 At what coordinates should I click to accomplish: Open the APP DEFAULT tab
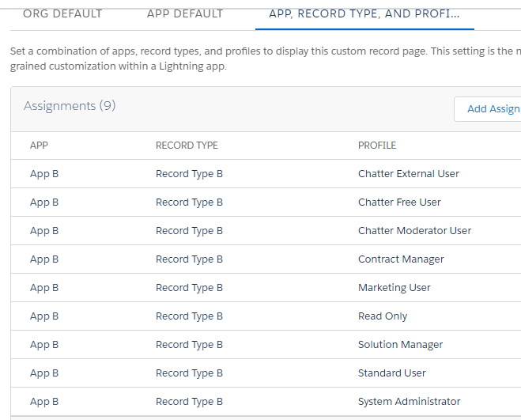coord(185,13)
